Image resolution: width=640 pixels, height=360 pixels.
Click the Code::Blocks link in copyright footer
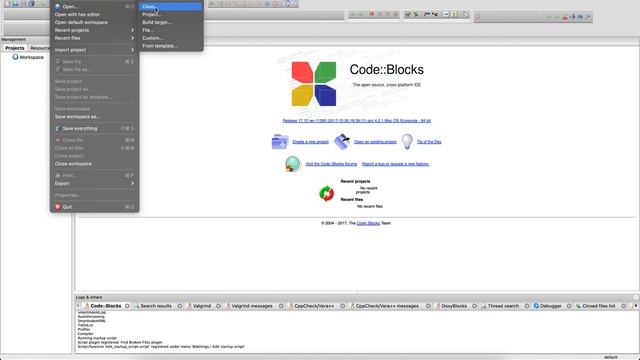368,223
